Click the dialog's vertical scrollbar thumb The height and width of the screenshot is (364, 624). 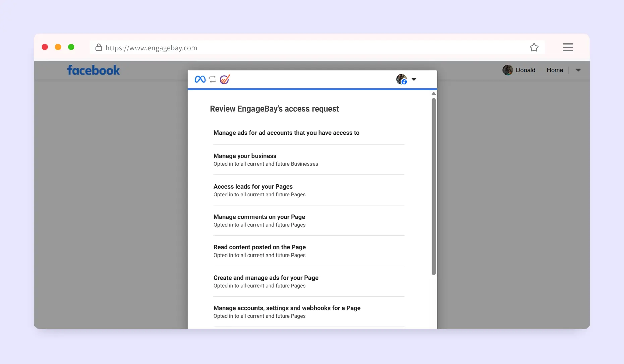point(433,186)
